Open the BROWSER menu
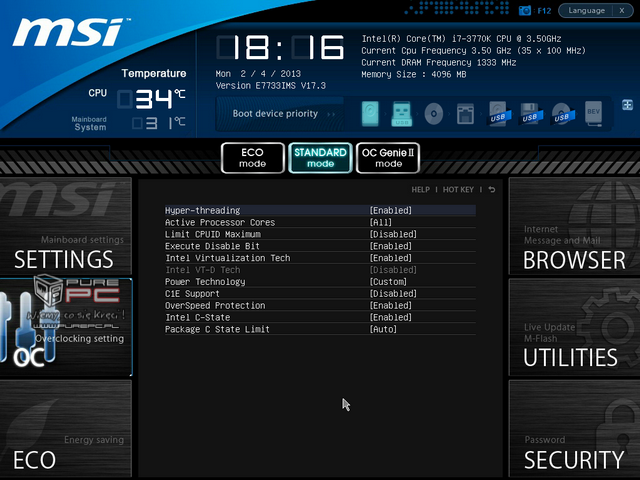This screenshot has width=640, height=480. click(574, 226)
